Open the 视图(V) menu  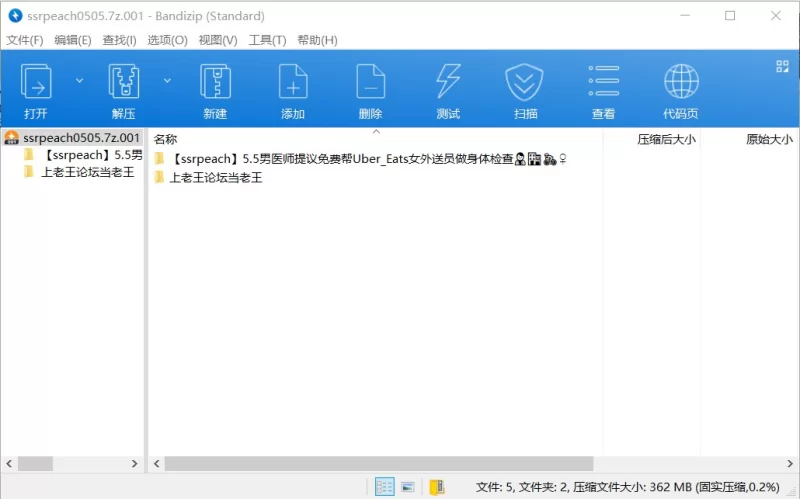218,40
